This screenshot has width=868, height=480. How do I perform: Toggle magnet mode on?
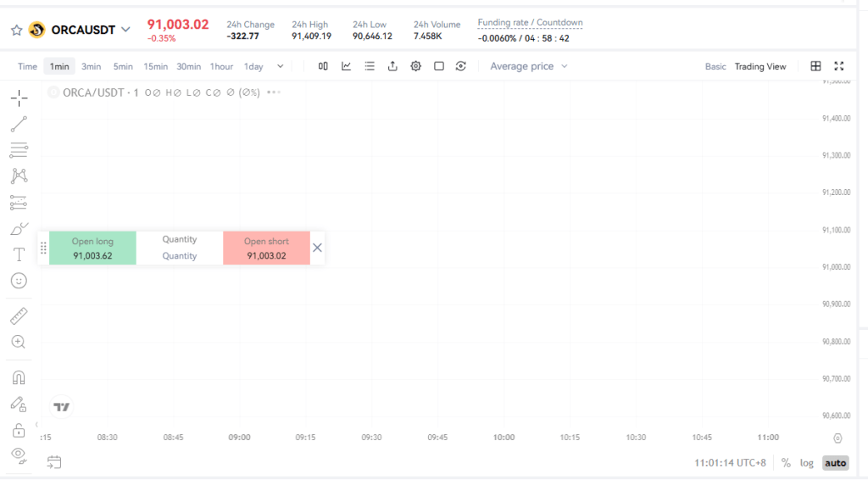pos(19,377)
